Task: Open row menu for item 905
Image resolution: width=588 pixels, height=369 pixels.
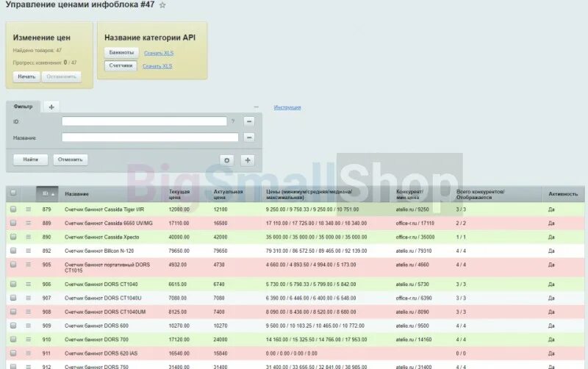Action: pos(29,265)
